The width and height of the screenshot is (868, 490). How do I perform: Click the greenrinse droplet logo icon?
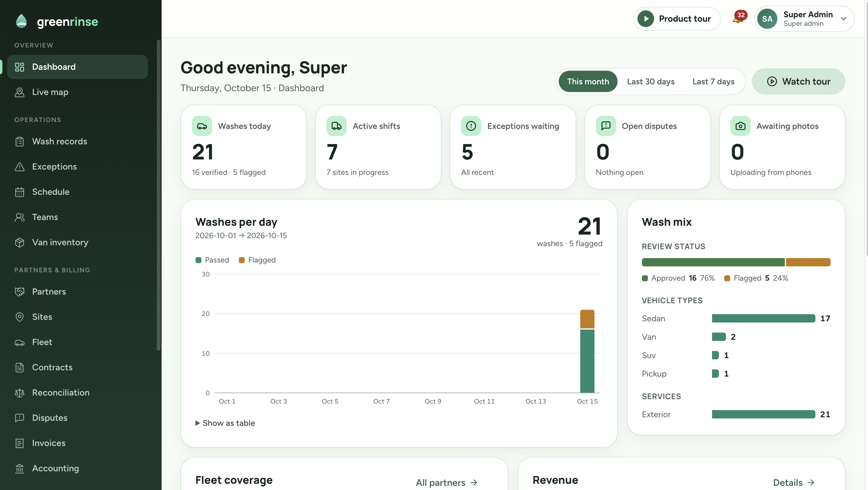(21, 21)
